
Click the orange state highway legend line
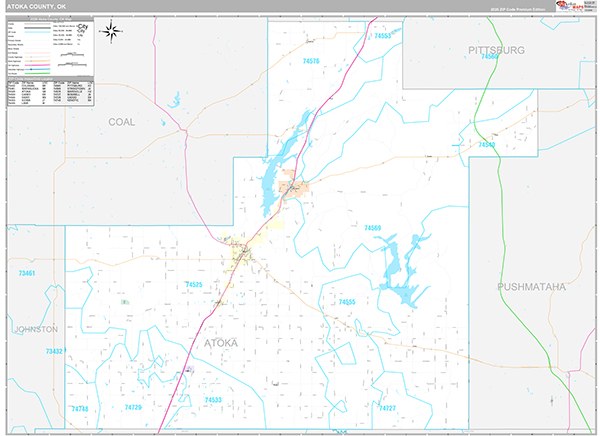coord(38,61)
